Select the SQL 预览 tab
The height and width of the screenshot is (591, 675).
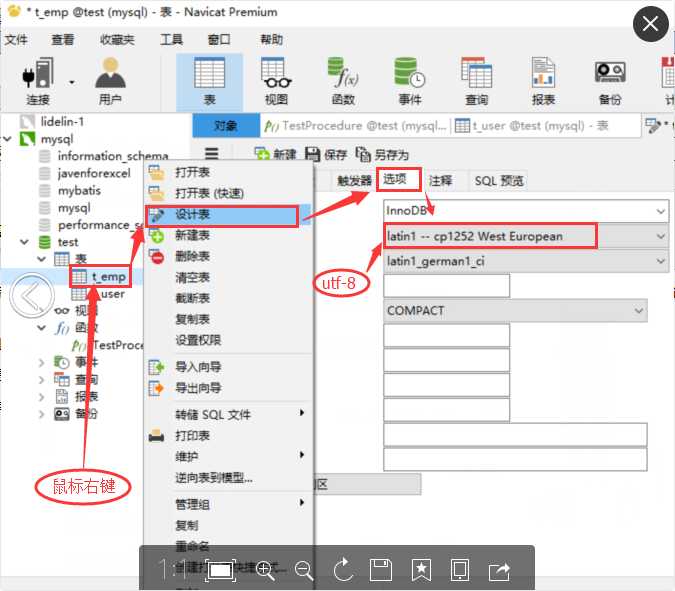[499, 180]
